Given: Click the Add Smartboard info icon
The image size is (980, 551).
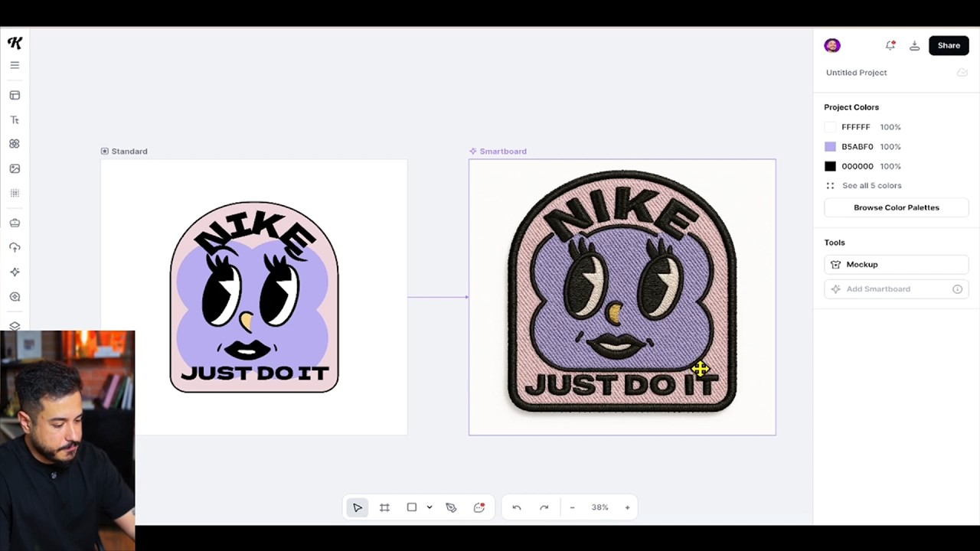Looking at the screenshot, I should pos(957,289).
